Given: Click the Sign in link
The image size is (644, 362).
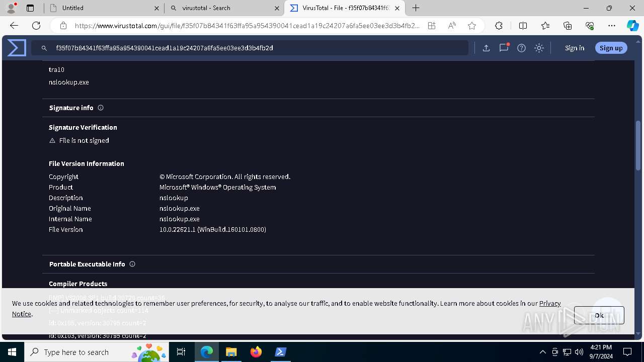Looking at the screenshot, I should click(x=575, y=48).
